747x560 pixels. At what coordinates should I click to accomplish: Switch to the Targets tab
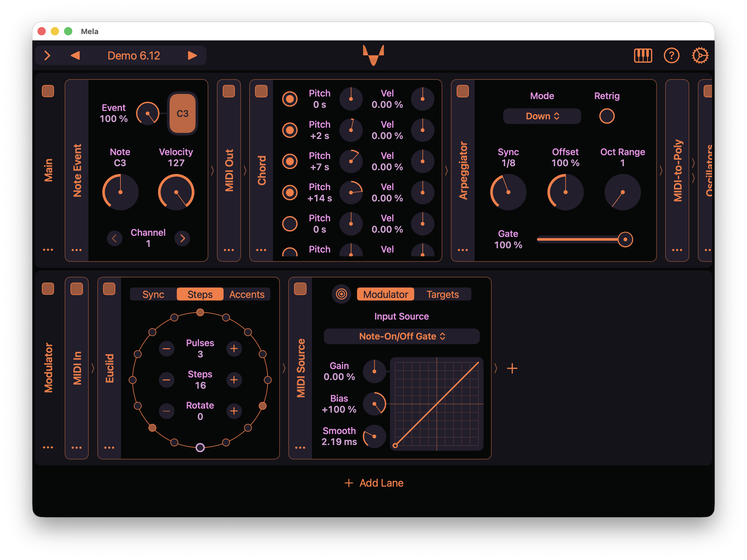(x=442, y=294)
